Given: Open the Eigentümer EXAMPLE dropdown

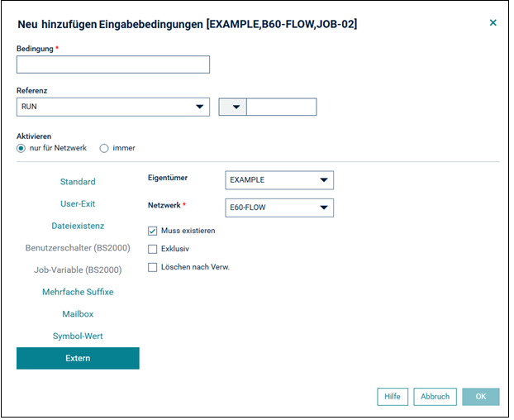Looking at the screenshot, I should tap(279, 180).
